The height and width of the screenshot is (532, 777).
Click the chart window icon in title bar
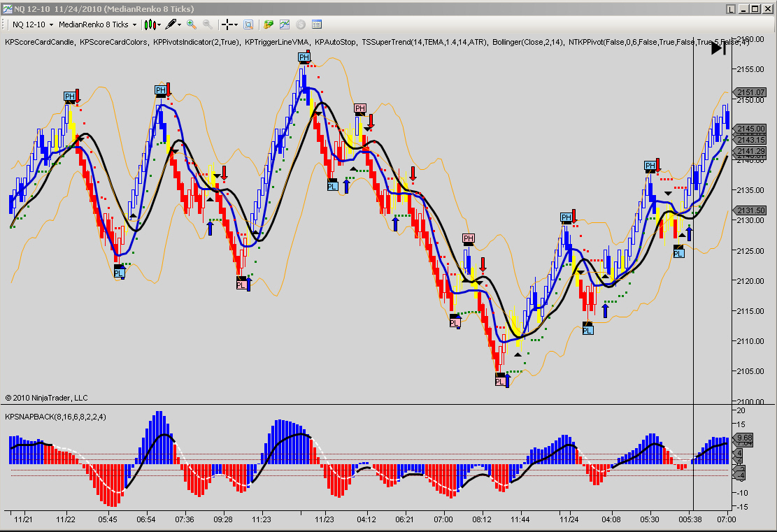pyautogui.click(x=7, y=8)
